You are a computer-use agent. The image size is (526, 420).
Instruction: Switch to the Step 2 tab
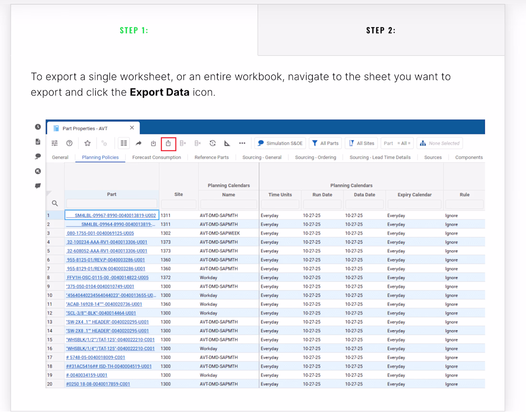[x=381, y=30]
